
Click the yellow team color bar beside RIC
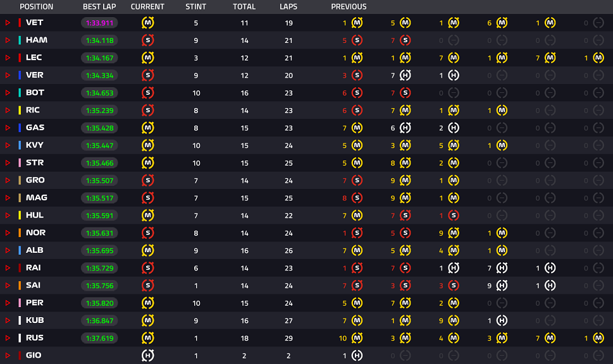pos(20,110)
